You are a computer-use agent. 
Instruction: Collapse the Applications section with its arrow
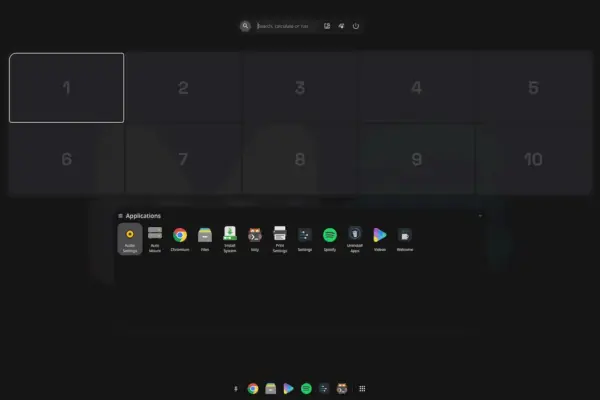480,216
